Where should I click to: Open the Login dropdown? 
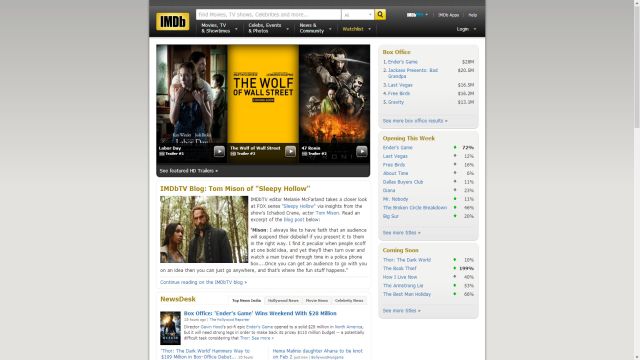[466, 29]
